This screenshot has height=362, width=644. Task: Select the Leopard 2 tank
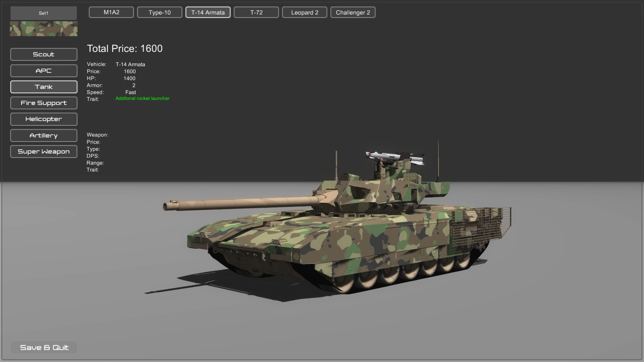click(x=304, y=12)
